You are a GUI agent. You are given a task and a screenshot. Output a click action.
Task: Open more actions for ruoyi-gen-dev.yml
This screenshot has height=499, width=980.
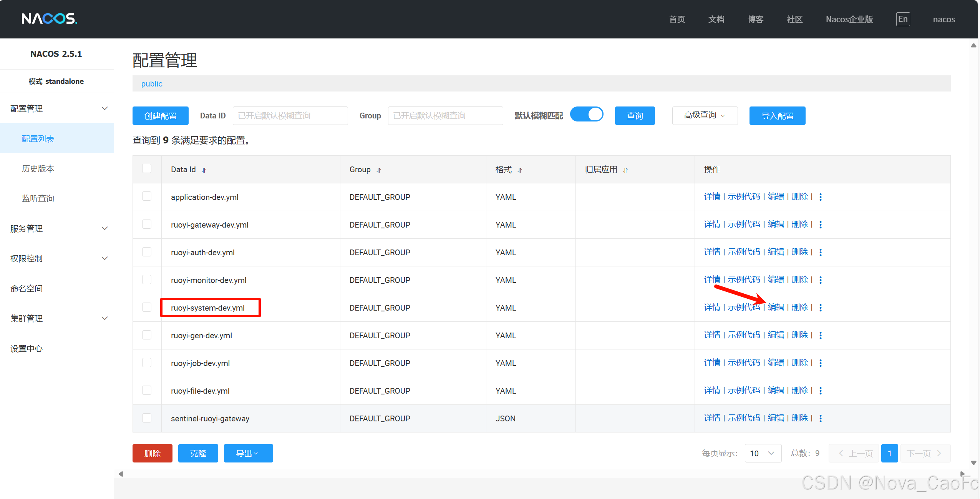pyautogui.click(x=821, y=335)
